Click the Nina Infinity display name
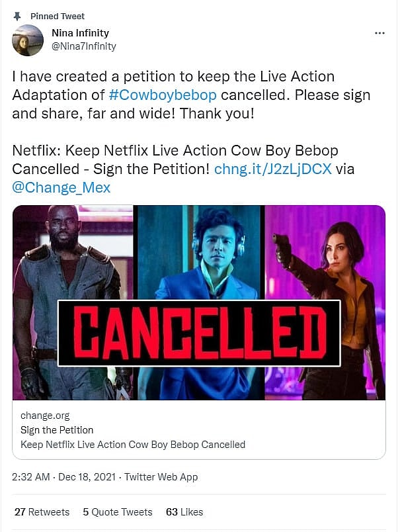 pyautogui.click(x=80, y=33)
